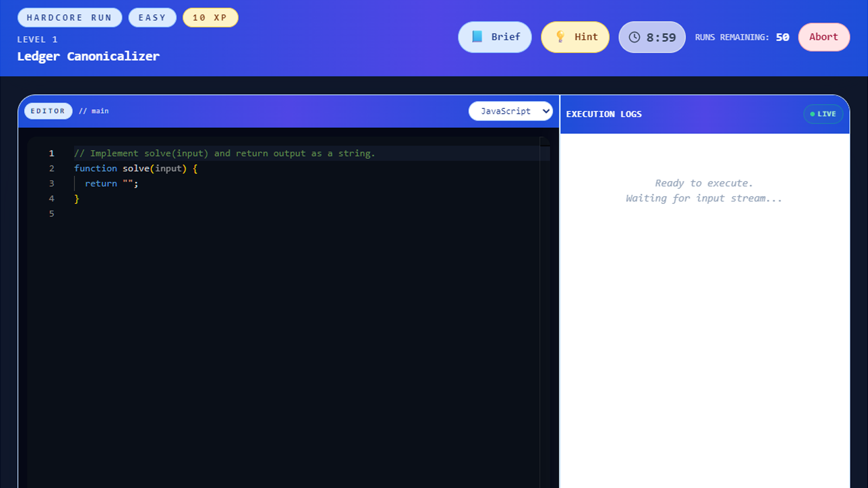The image size is (868, 488).
Task: Toggle the hardcore run mode badge
Action: click(x=69, y=17)
